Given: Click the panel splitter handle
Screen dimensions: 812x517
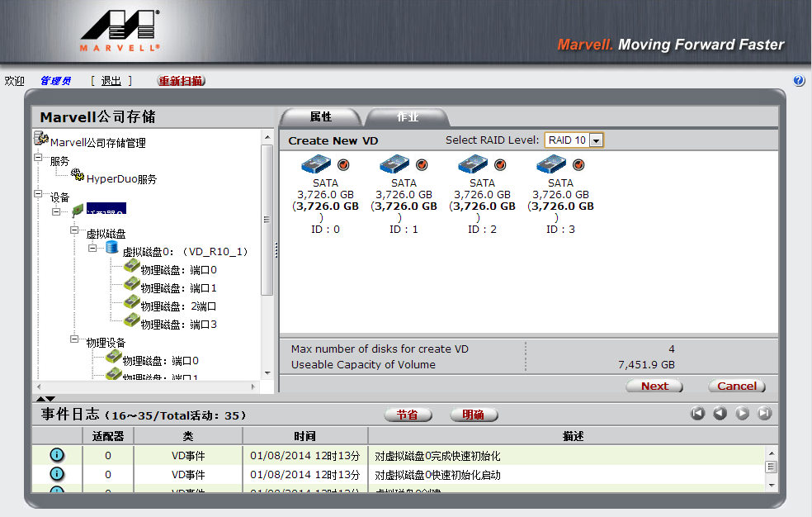Looking at the screenshot, I should pyautogui.click(x=276, y=250).
